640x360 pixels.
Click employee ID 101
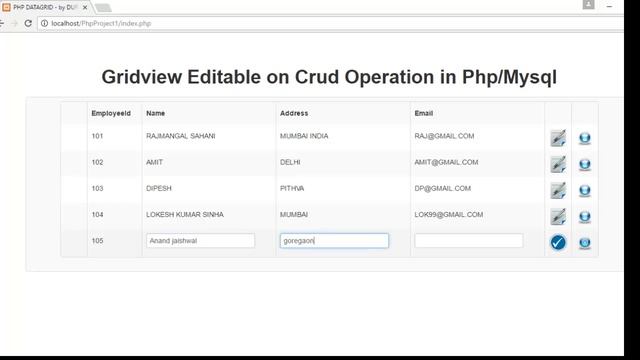pos(97,136)
